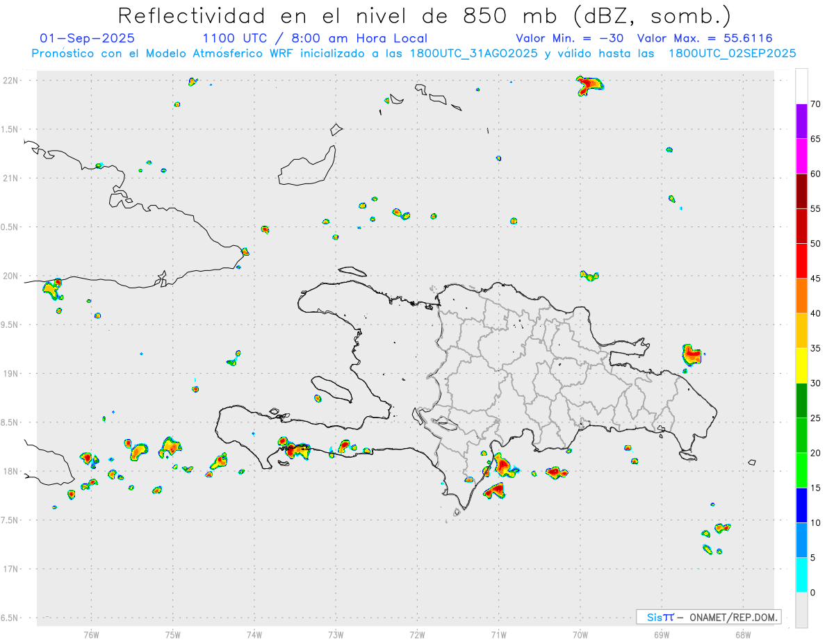Image resolution: width=834 pixels, height=644 pixels.
Task: Click the colorbar label '70'
Action: click(815, 104)
